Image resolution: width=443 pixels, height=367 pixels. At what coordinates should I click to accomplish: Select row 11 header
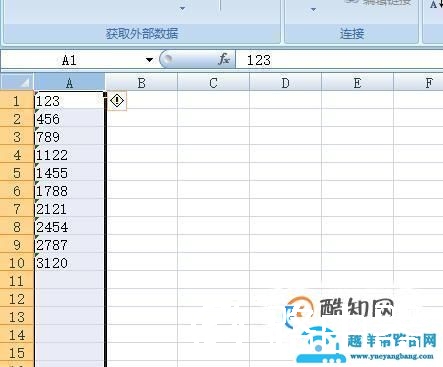[17, 280]
